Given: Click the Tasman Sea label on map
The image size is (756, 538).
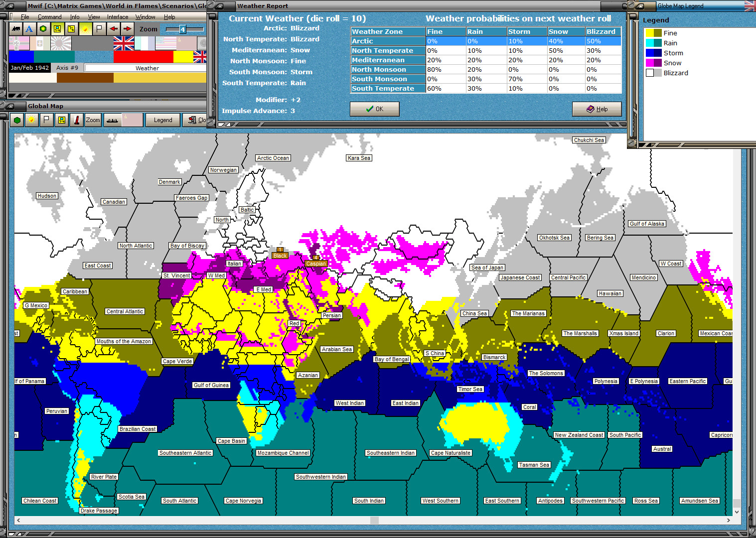Looking at the screenshot, I should tap(534, 465).
